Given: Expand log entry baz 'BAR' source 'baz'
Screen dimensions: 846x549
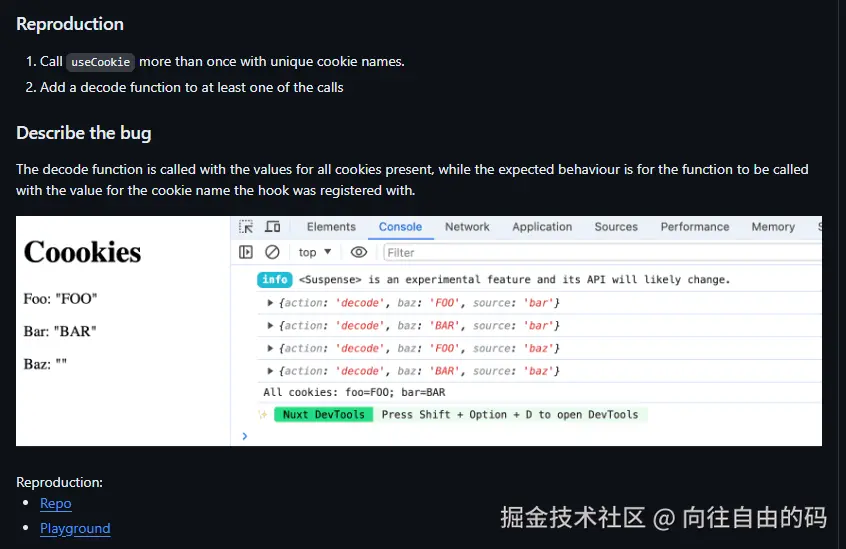Looking at the screenshot, I should (270, 371).
